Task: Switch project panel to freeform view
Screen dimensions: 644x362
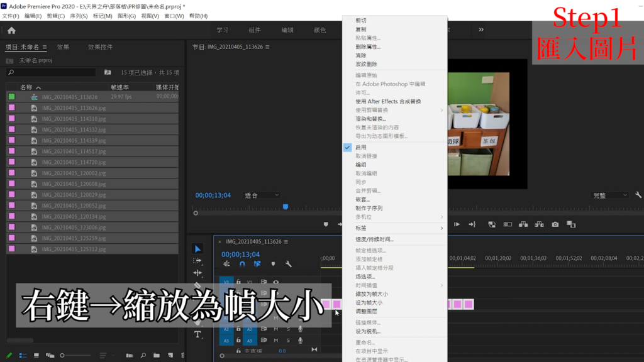Action: click(50, 356)
